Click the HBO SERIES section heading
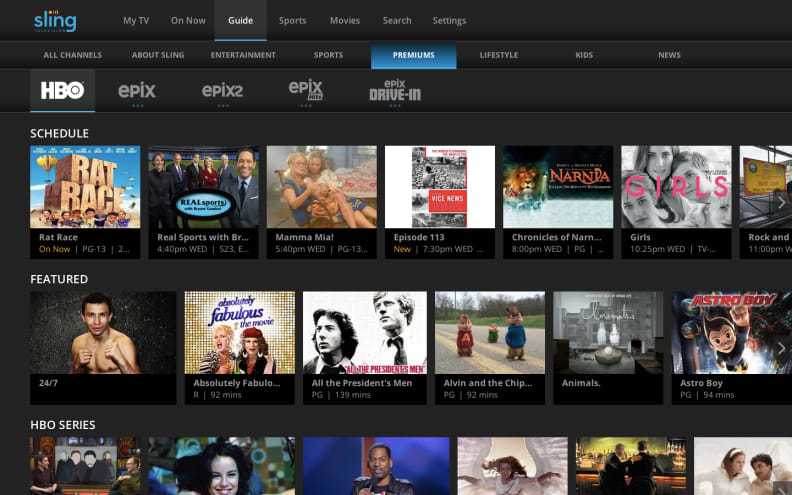Viewport: 792px width, 495px height. [63, 425]
